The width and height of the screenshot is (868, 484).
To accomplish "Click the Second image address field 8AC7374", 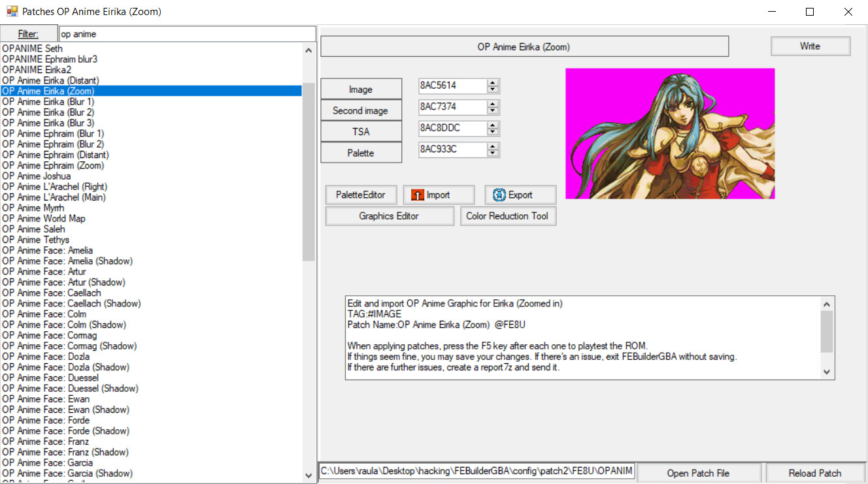I will click(453, 106).
